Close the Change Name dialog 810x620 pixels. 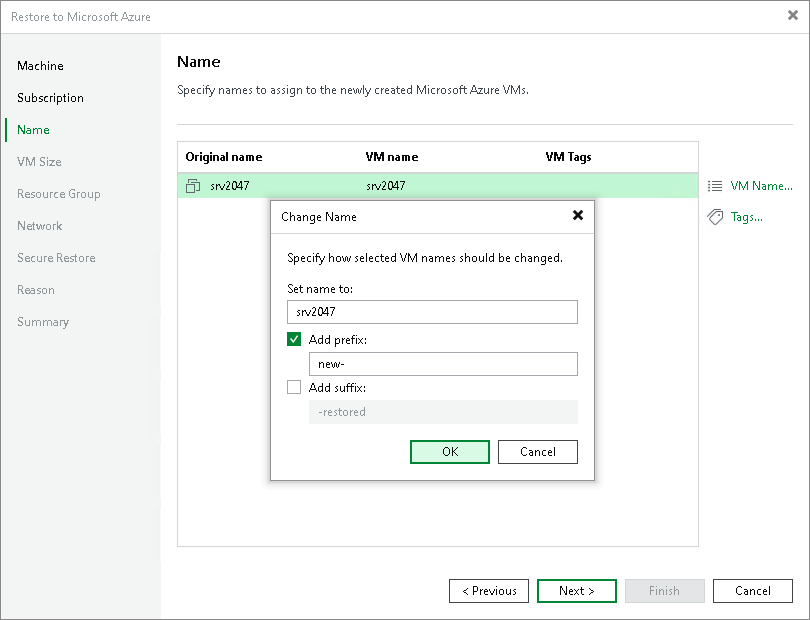click(x=578, y=215)
